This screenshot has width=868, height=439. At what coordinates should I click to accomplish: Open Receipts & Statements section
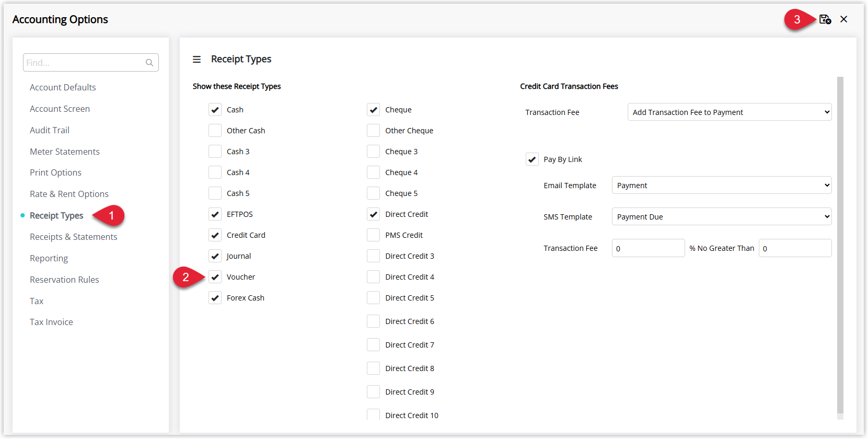[74, 237]
